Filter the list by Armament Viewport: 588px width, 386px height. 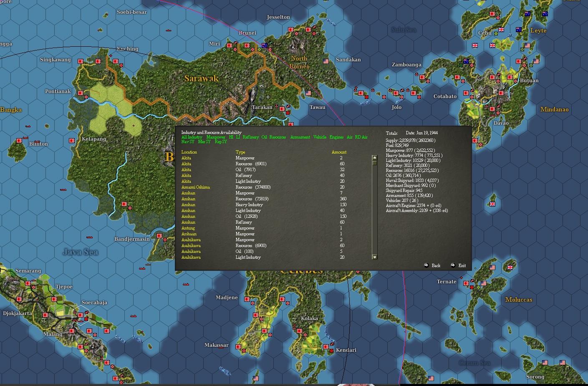(300, 137)
